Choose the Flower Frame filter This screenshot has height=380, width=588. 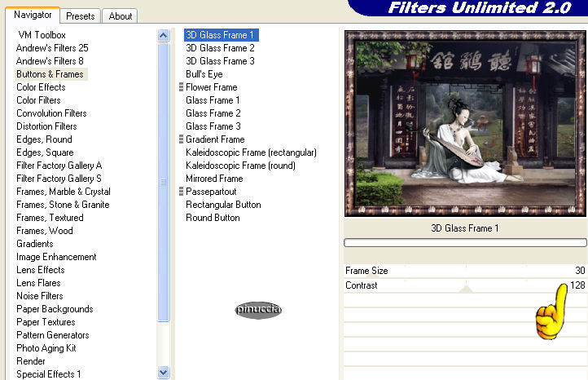(212, 87)
